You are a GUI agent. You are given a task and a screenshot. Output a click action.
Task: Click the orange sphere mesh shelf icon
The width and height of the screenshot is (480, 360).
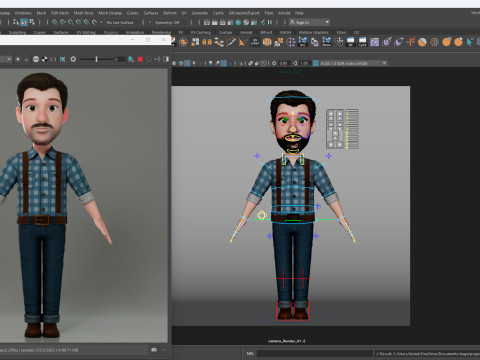267,42
